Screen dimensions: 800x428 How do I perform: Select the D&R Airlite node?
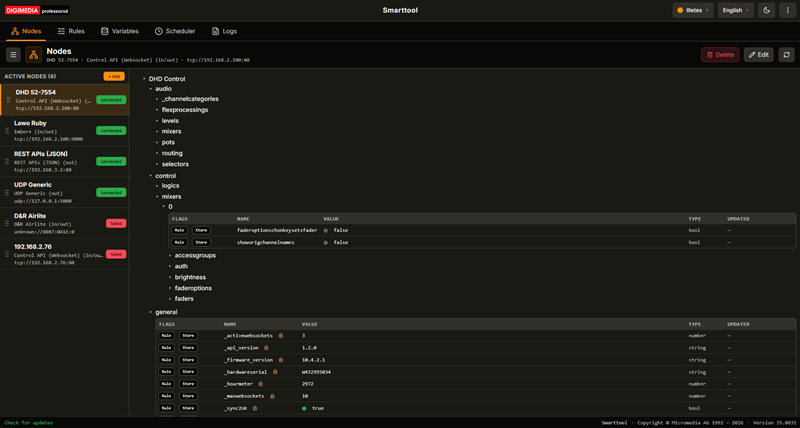(64, 223)
